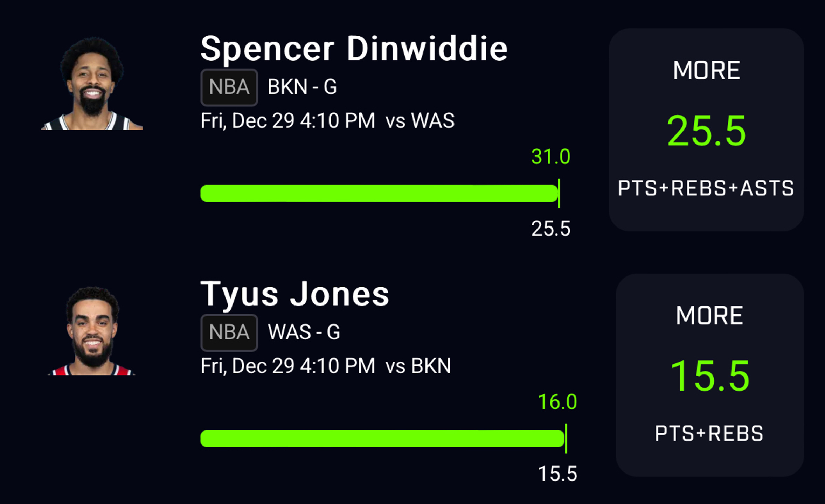Open Tyus Jones's player headshot

point(92,331)
